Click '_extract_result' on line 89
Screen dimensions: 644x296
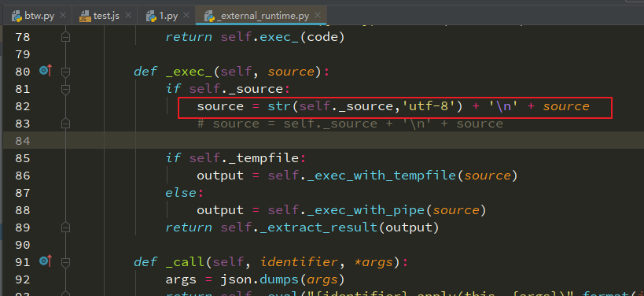pos(319,228)
